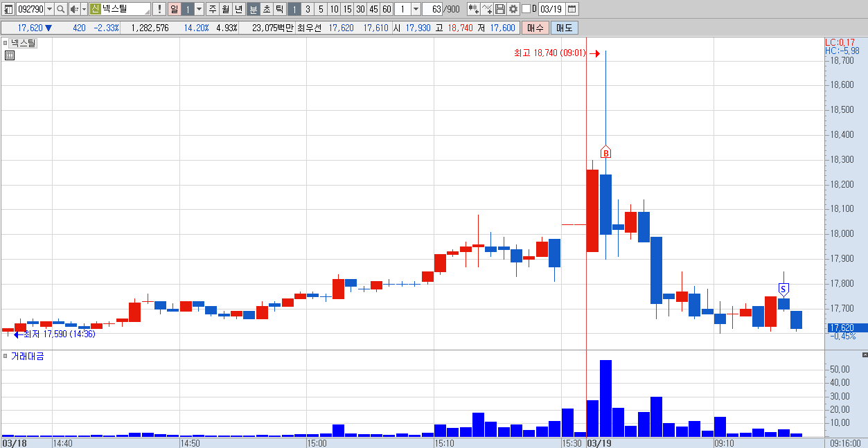Select weekly chart 주 button
This screenshot has height=448, width=868.
pyautogui.click(x=213, y=9)
